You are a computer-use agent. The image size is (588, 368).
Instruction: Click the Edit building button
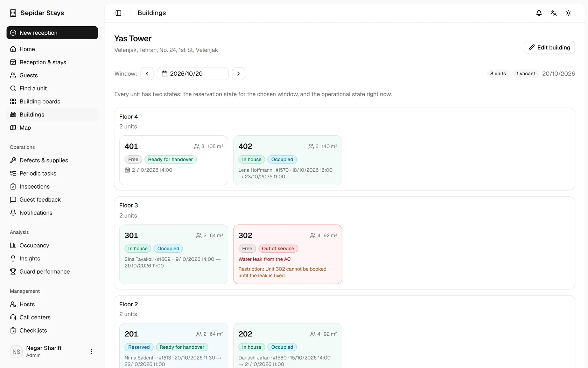tap(549, 47)
